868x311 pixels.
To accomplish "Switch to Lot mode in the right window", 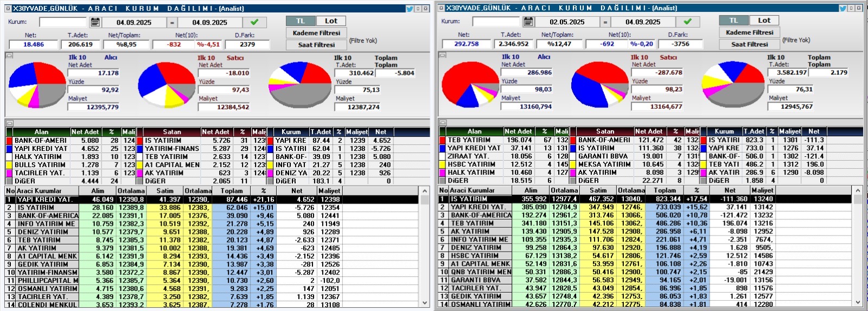I will click(764, 21).
